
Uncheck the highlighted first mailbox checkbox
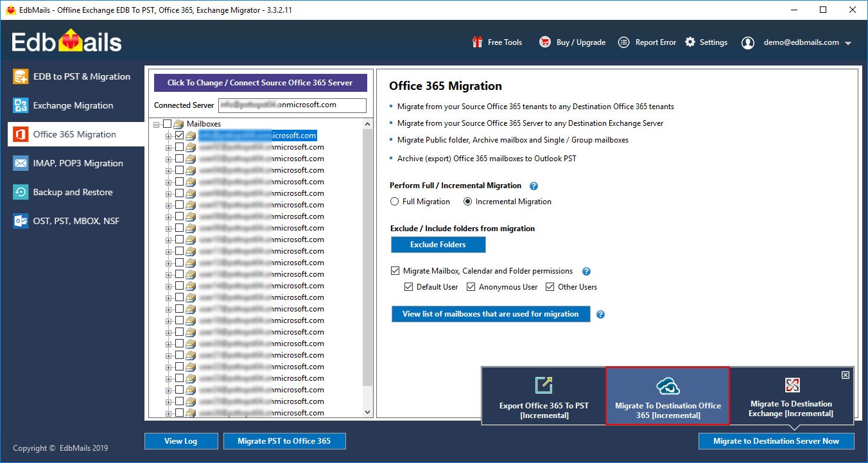(179, 135)
